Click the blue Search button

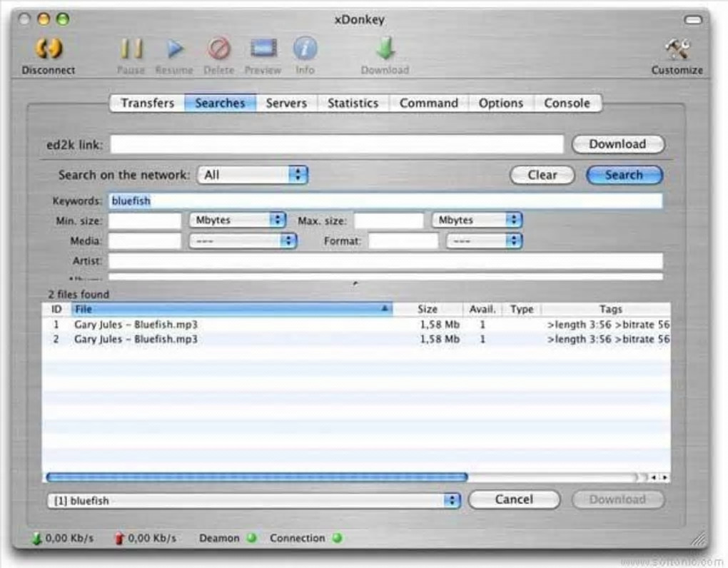pos(624,175)
